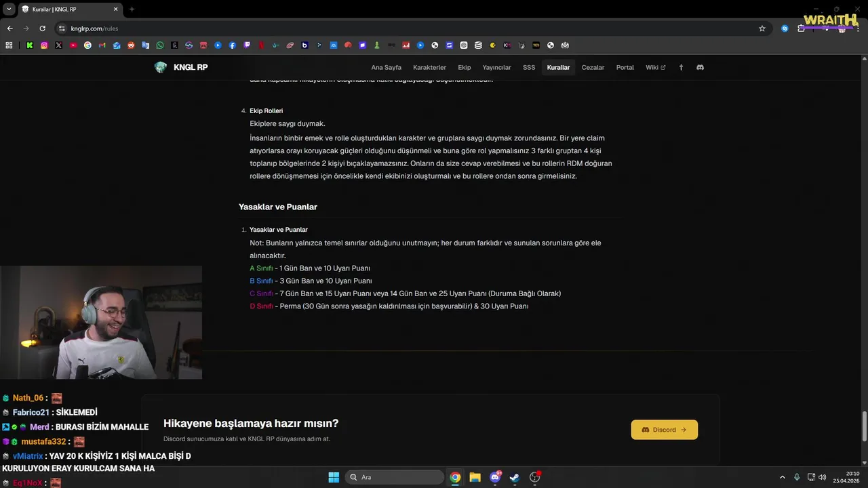Open the Ekip page
The image size is (868, 488).
[464, 67]
